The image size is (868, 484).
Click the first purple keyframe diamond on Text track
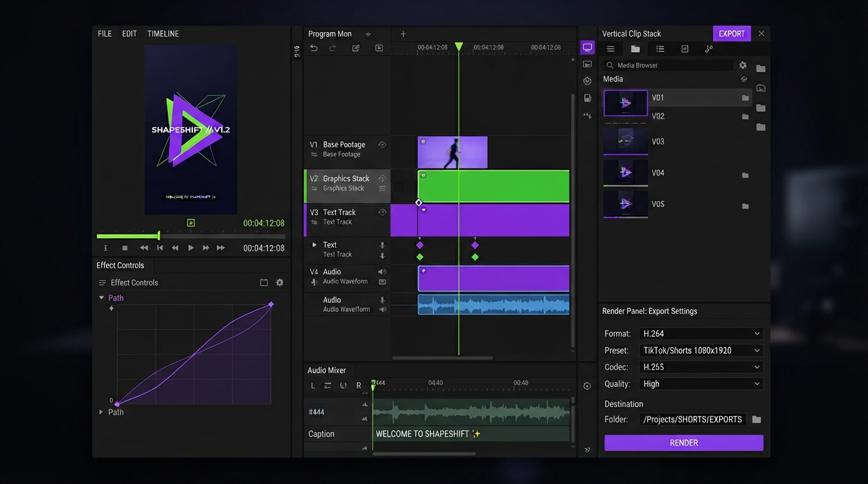(x=420, y=245)
